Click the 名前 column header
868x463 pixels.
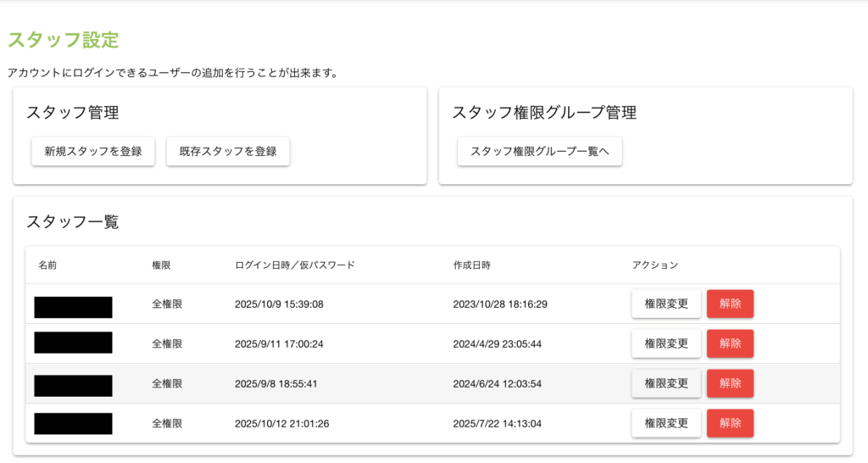pos(47,265)
